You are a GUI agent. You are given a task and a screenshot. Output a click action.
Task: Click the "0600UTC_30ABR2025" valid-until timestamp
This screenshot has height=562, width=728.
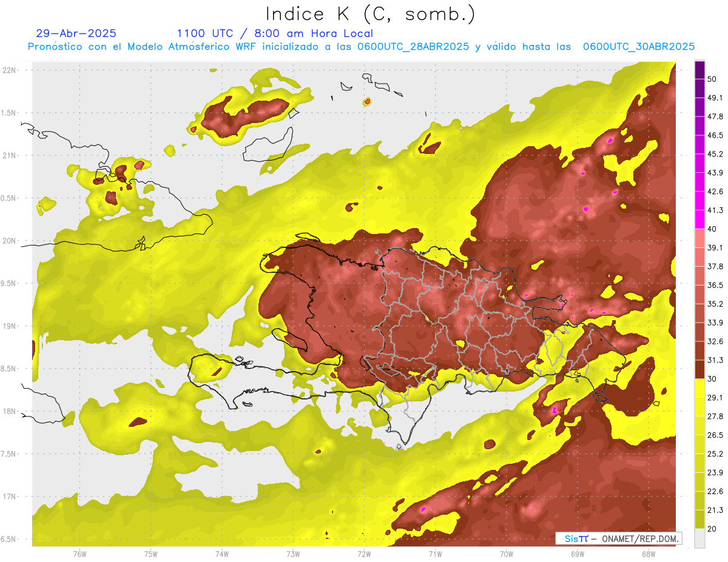(x=639, y=47)
